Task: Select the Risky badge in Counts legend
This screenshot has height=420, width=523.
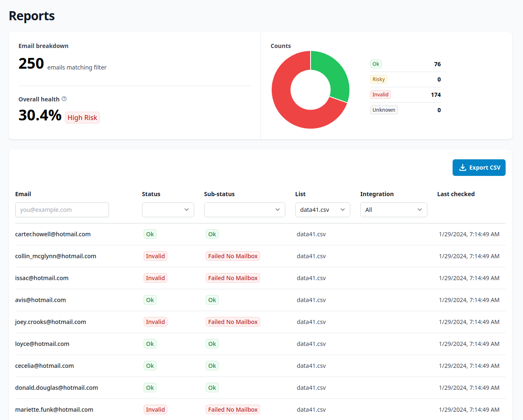Action: point(378,79)
